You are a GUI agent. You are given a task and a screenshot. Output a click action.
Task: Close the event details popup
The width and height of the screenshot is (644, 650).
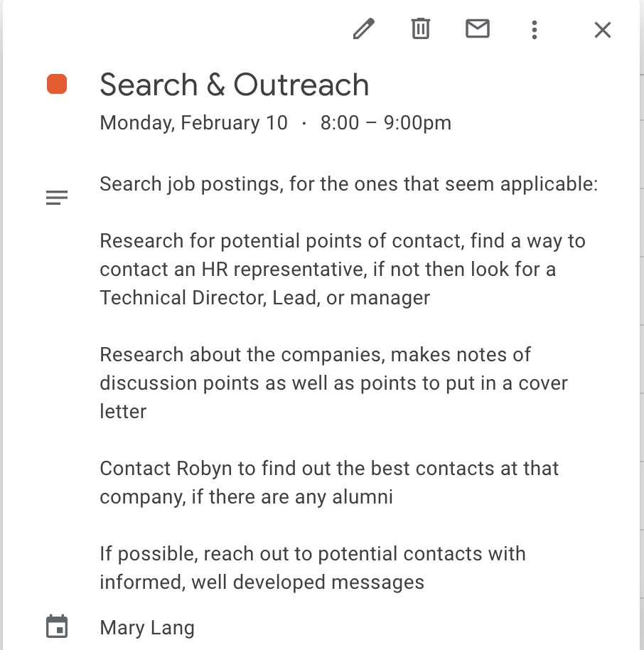click(x=603, y=30)
